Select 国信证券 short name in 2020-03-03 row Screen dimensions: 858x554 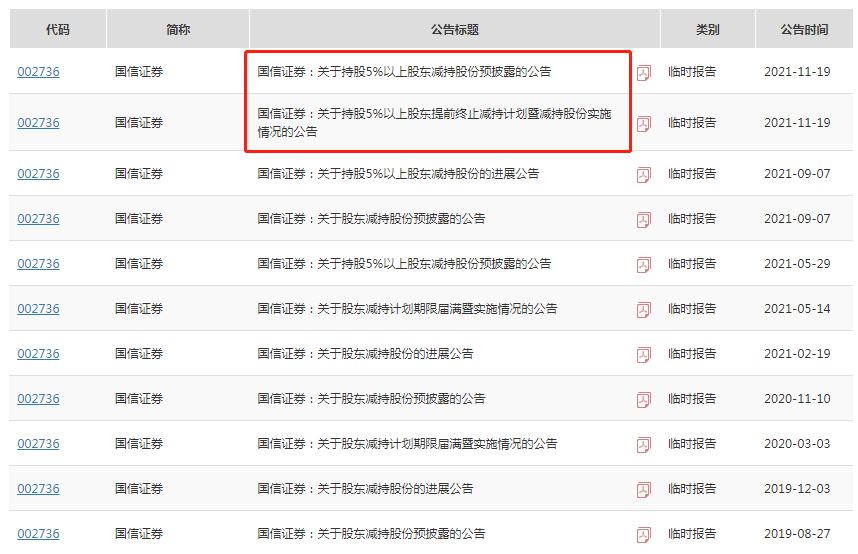pos(139,443)
